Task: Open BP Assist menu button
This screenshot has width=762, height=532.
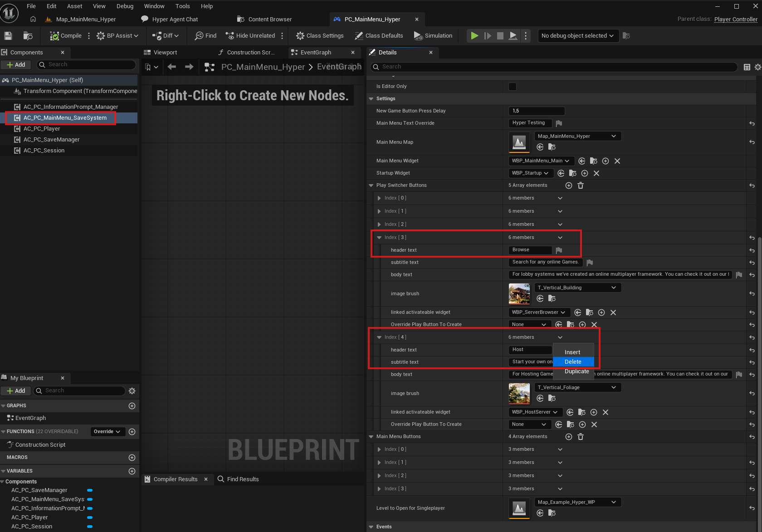Action: click(x=117, y=36)
